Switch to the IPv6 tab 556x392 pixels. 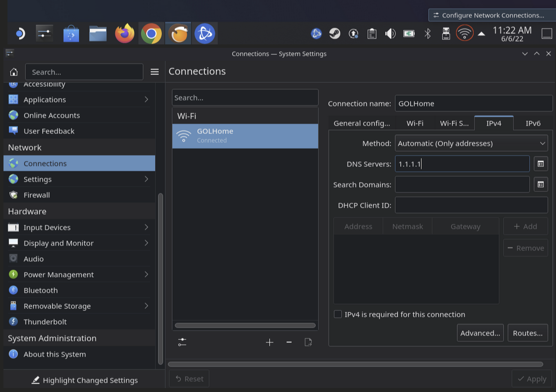(x=533, y=123)
